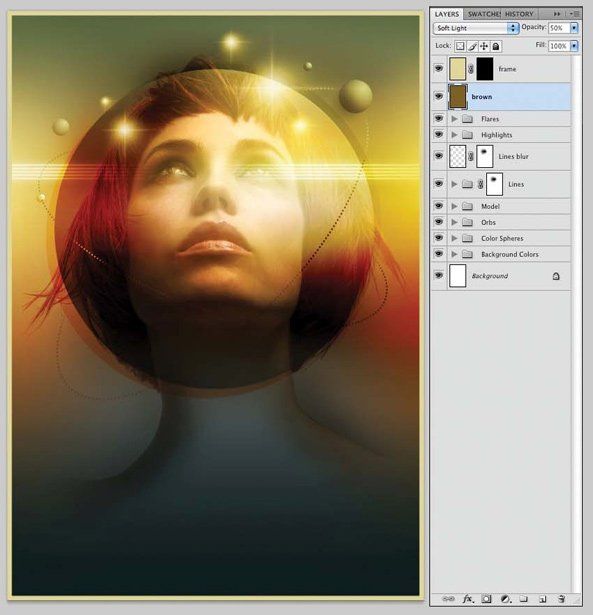This screenshot has height=615, width=593.
Task: Select the Color Spheres folder icon
Action: [467, 238]
